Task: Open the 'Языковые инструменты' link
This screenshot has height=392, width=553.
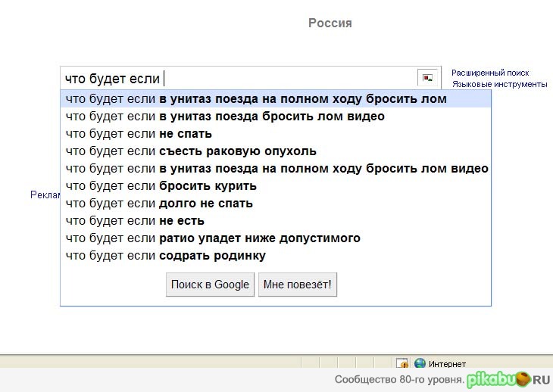Action: point(498,84)
